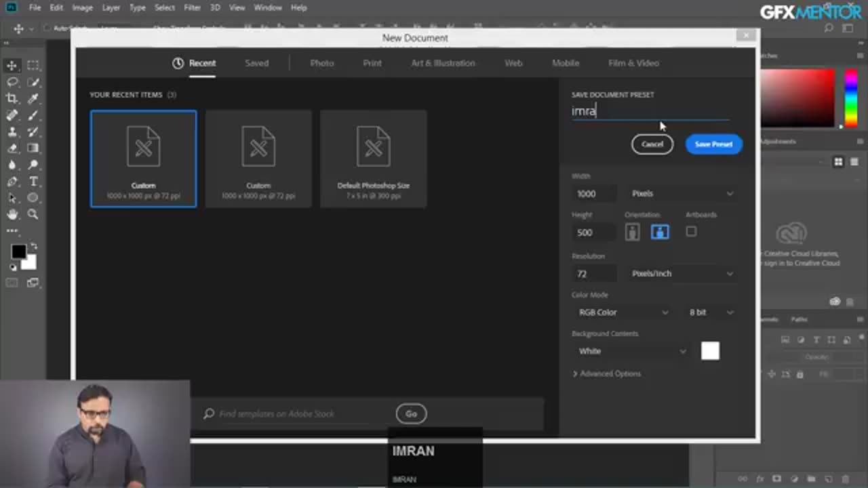Click the Go button for Adobe Stock
The image size is (868, 488).
pos(411,413)
